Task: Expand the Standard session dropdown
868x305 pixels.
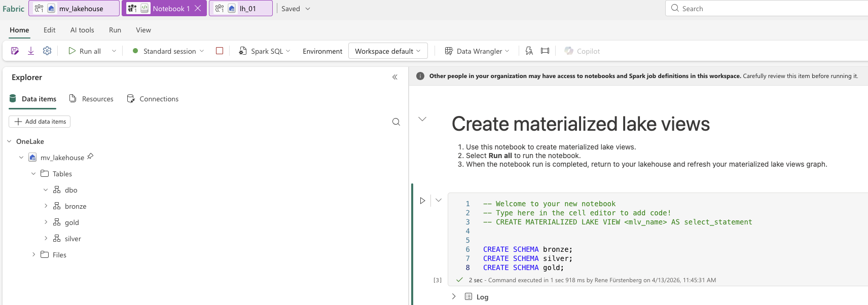Action: [169, 51]
